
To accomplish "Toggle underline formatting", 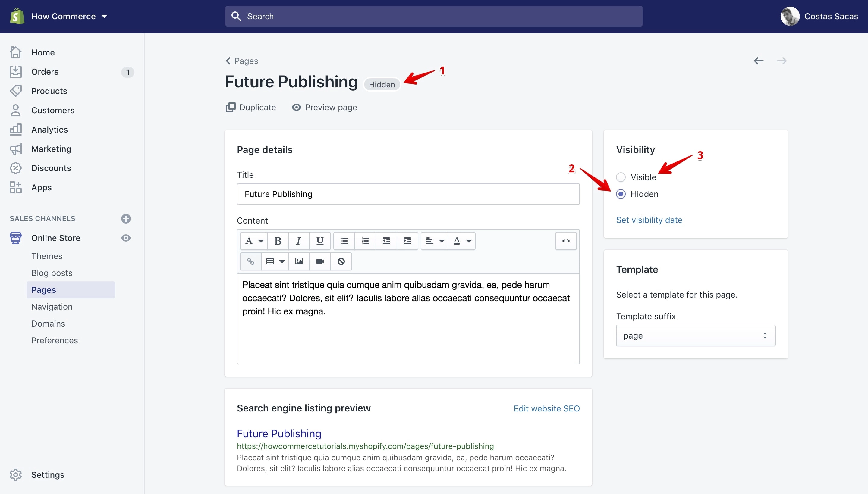I will (x=320, y=241).
